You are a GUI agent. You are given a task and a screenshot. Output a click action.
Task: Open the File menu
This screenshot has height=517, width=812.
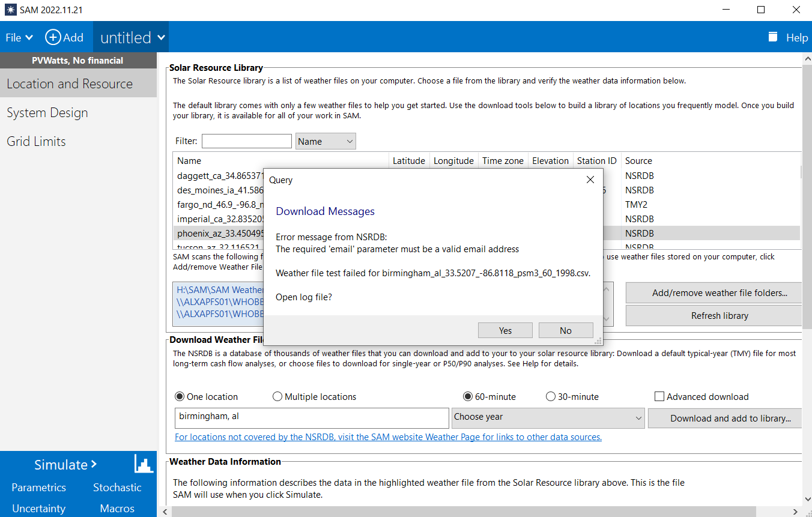coord(19,37)
